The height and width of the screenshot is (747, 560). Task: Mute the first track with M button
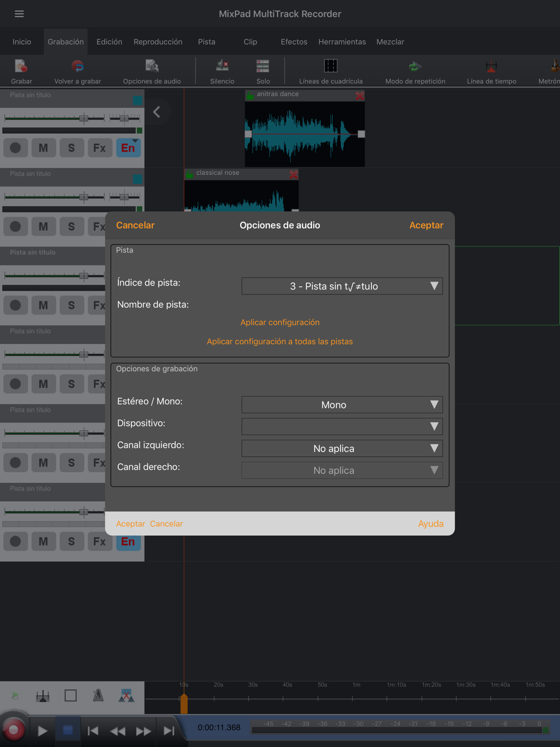43,148
